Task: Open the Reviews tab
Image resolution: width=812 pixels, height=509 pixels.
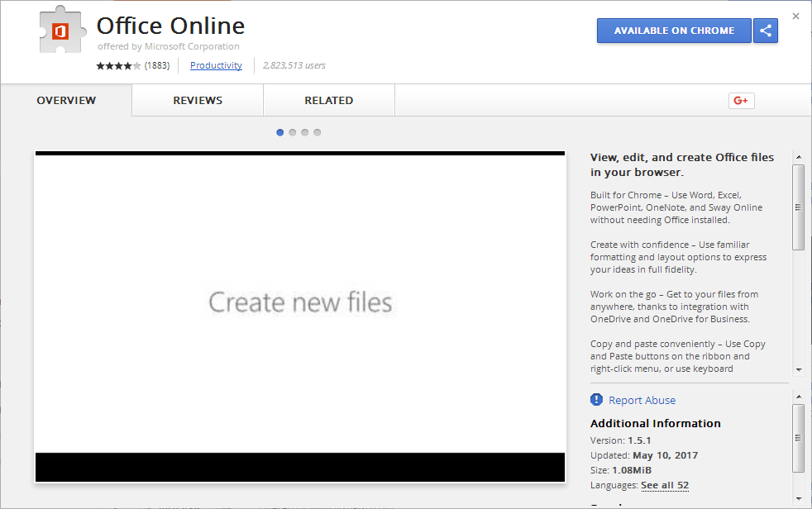Action: tap(198, 100)
